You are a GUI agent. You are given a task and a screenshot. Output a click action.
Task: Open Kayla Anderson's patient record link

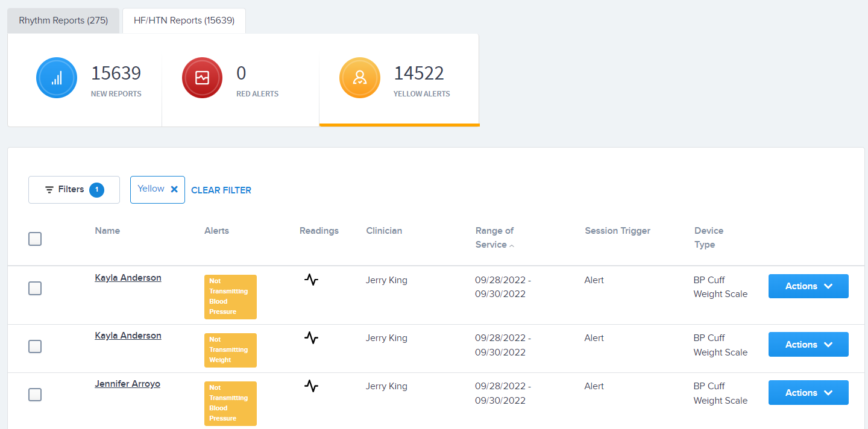click(128, 278)
